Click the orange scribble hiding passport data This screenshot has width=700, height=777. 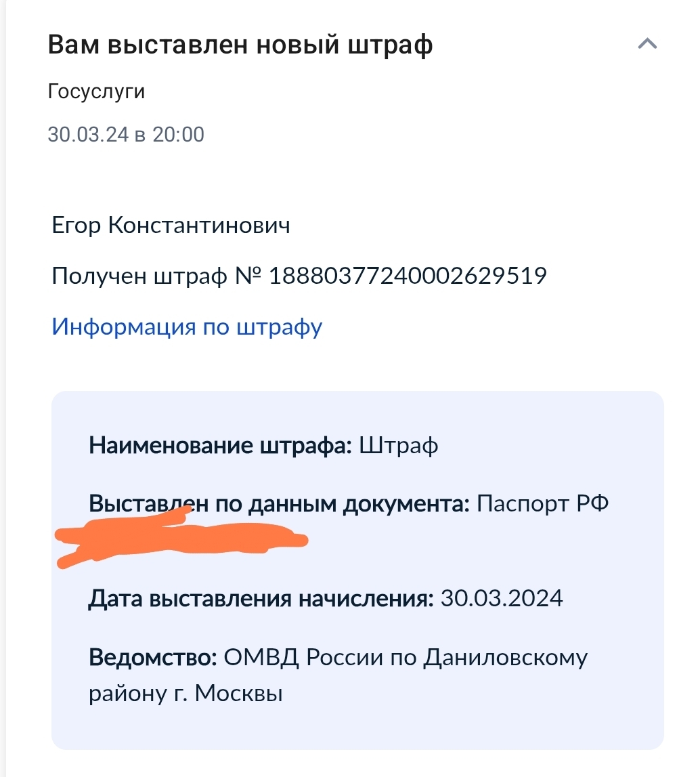[x=183, y=540]
